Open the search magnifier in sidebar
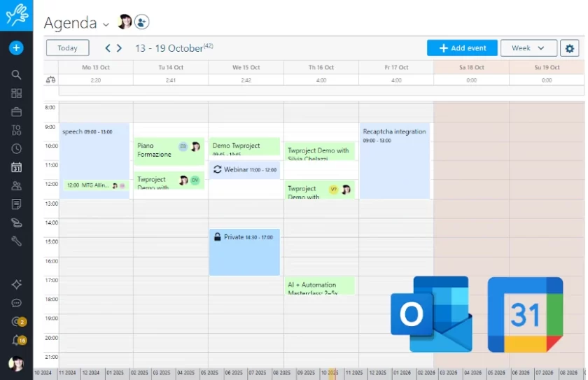This screenshot has height=380, width=588. 16,75
